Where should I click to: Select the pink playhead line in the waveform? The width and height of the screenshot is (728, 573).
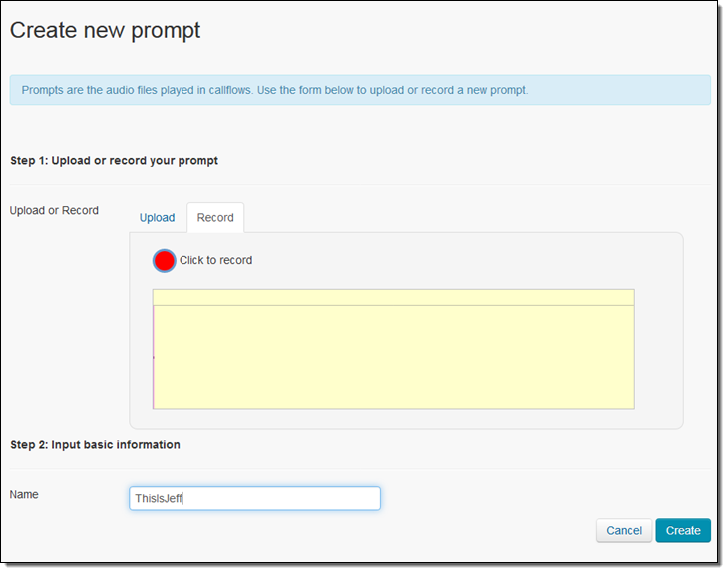coord(154,357)
